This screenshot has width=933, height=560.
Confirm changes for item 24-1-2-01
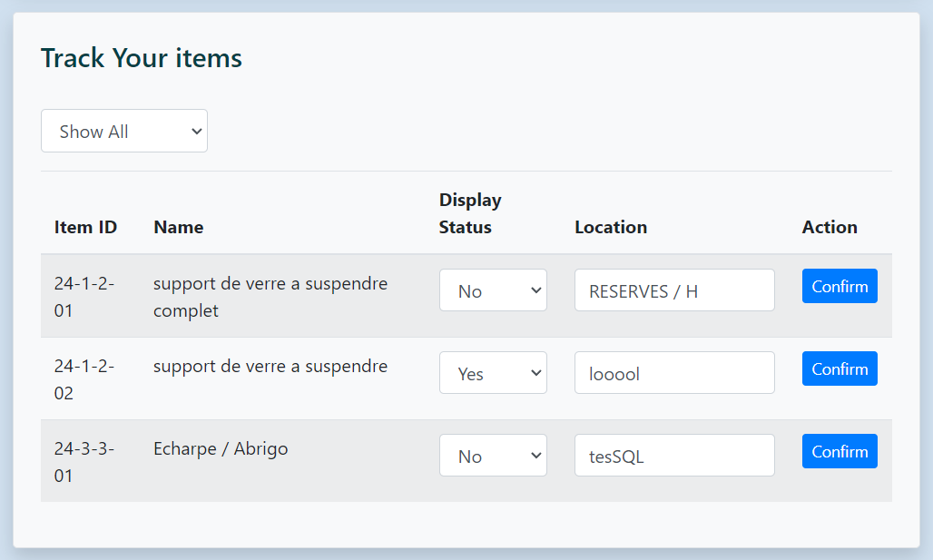tap(840, 286)
